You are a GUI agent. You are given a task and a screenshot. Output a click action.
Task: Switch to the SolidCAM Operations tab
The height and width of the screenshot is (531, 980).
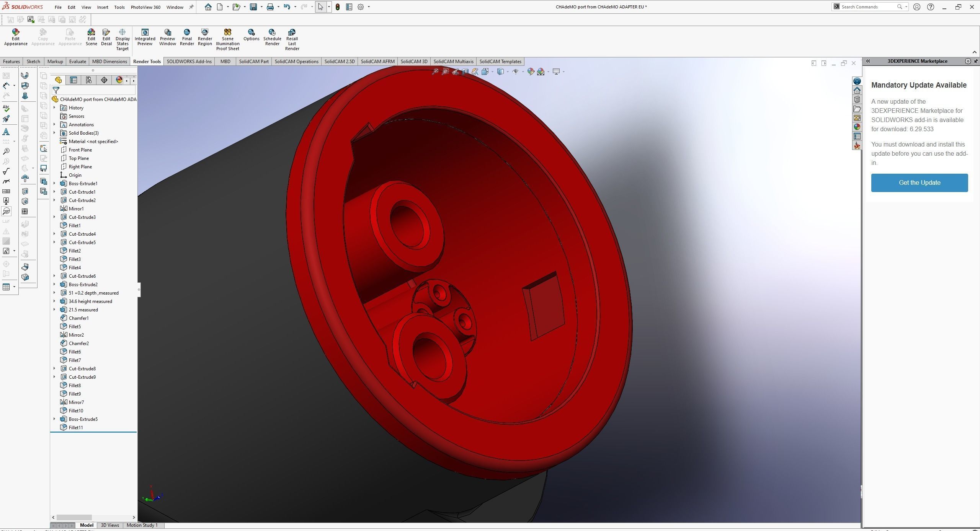pos(296,62)
